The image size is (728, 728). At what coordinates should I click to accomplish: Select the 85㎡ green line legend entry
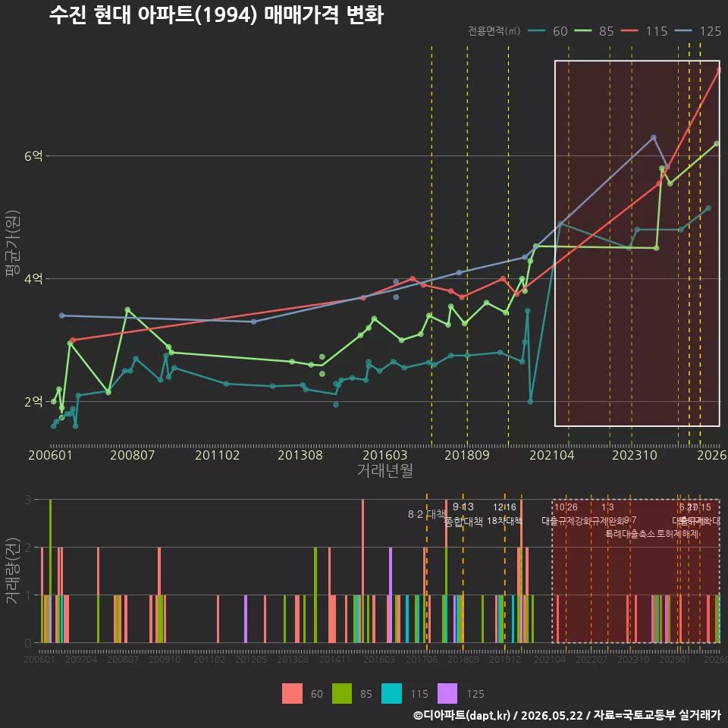(x=594, y=31)
